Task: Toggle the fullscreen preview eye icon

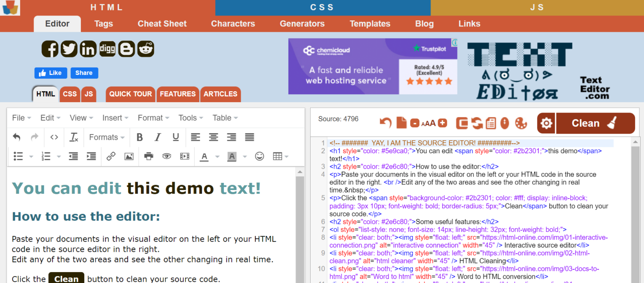Action: coord(166,156)
